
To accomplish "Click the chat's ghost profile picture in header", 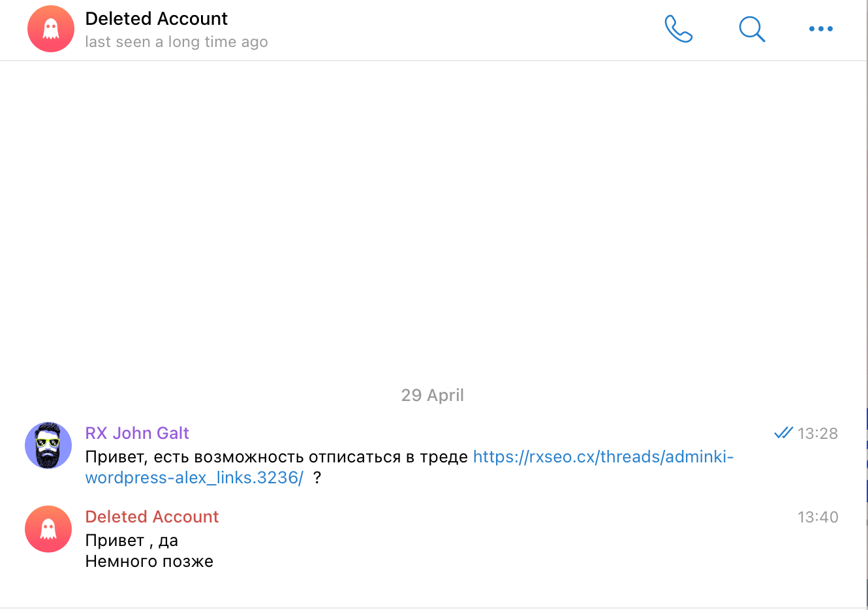I will click(50, 29).
